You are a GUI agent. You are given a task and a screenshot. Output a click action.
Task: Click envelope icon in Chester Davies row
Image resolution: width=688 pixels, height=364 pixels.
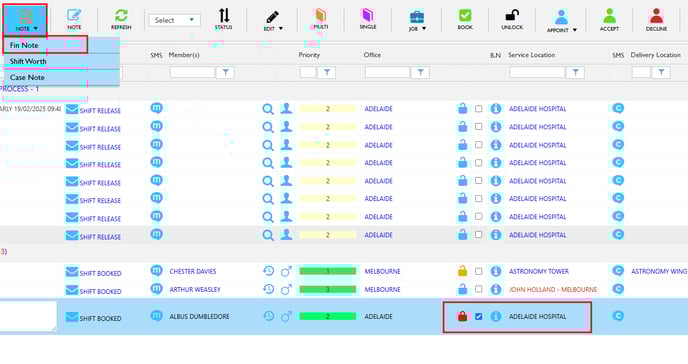coord(72,272)
